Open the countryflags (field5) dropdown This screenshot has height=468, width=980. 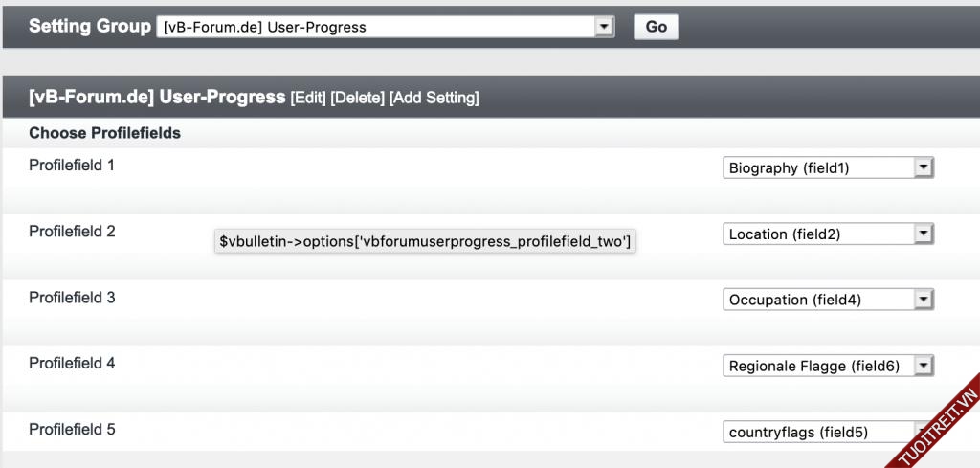click(x=823, y=432)
